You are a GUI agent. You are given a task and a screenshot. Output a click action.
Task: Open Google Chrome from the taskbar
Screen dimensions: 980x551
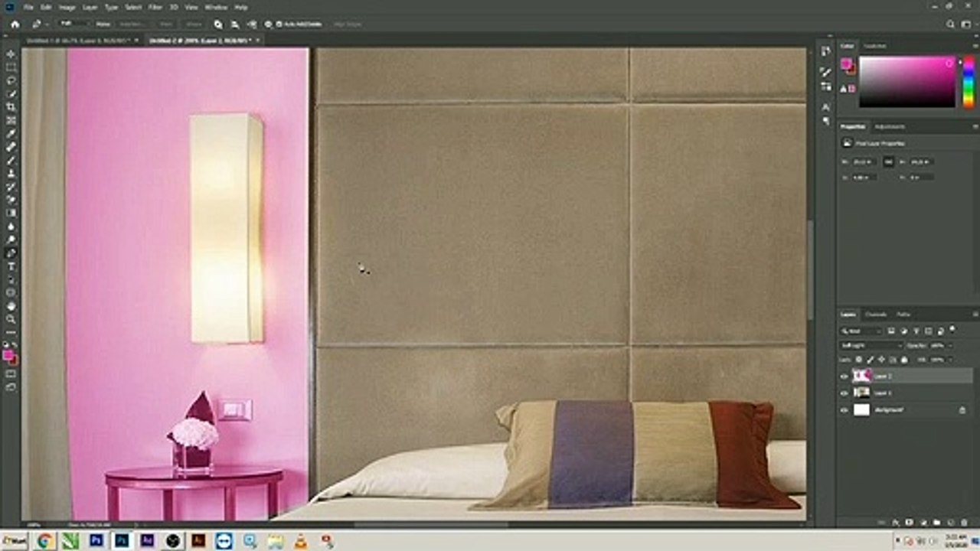coord(44,541)
